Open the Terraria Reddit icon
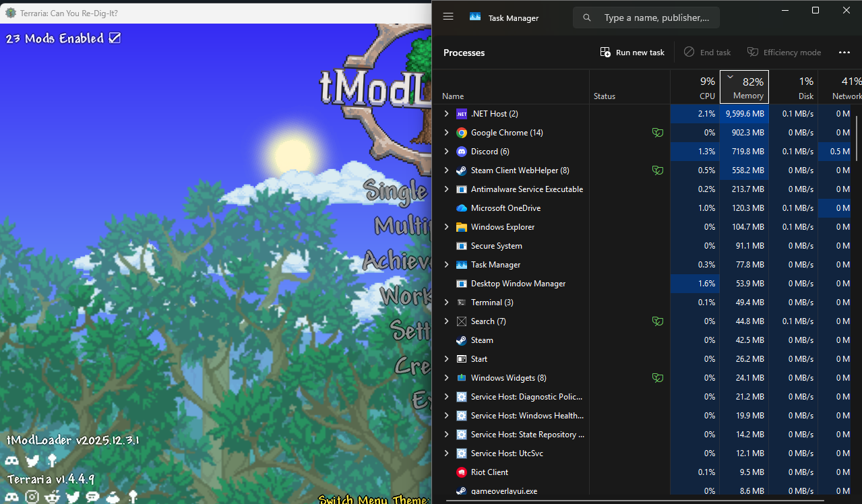Image resolution: width=862 pixels, height=504 pixels. click(x=53, y=497)
